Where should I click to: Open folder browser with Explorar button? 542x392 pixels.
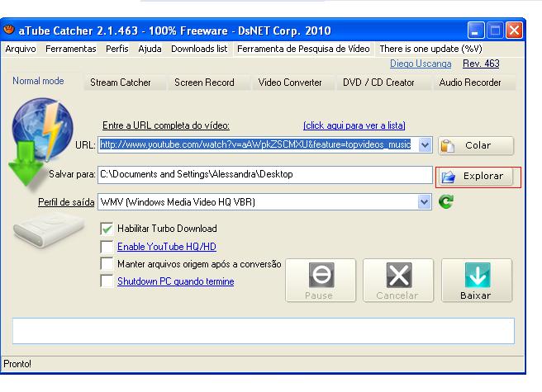pos(476,176)
